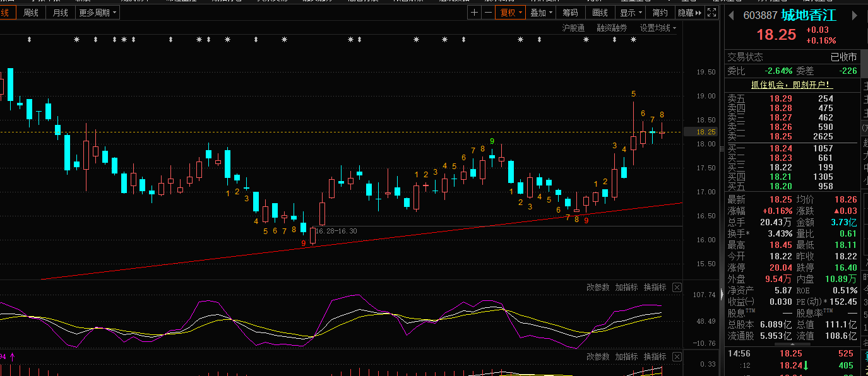Close the second indicator panel
868x376 pixels.
tap(677, 357)
